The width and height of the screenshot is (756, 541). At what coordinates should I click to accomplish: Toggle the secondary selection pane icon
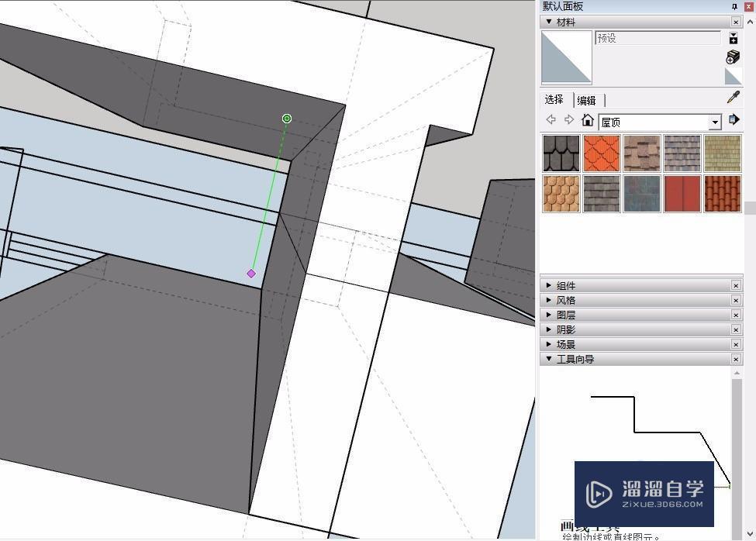tap(734, 38)
